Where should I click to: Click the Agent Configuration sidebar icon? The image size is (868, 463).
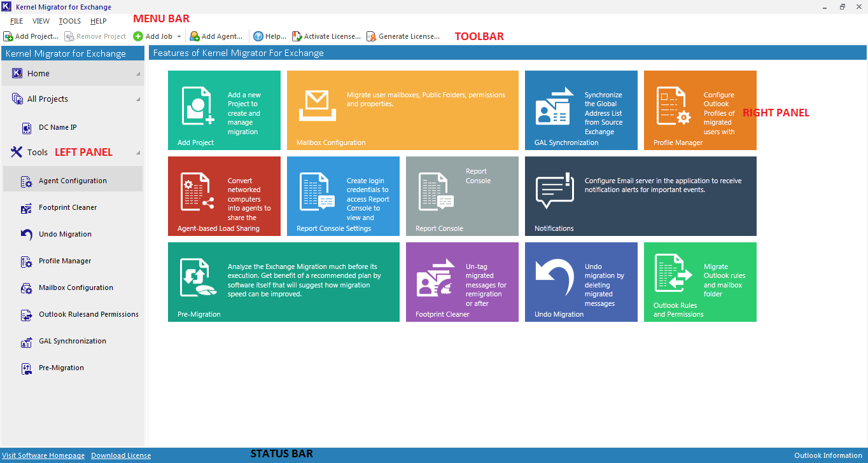click(x=27, y=181)
